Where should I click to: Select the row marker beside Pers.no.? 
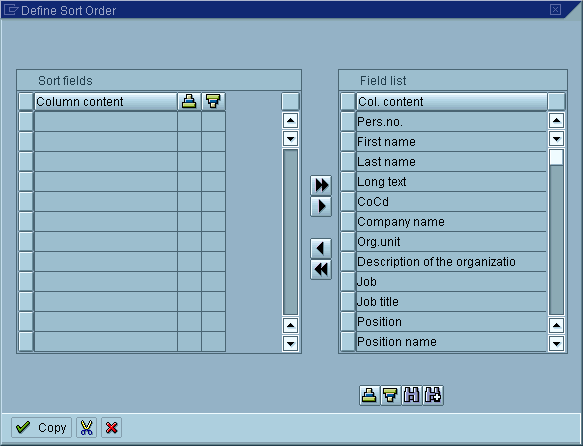(348, 122)
